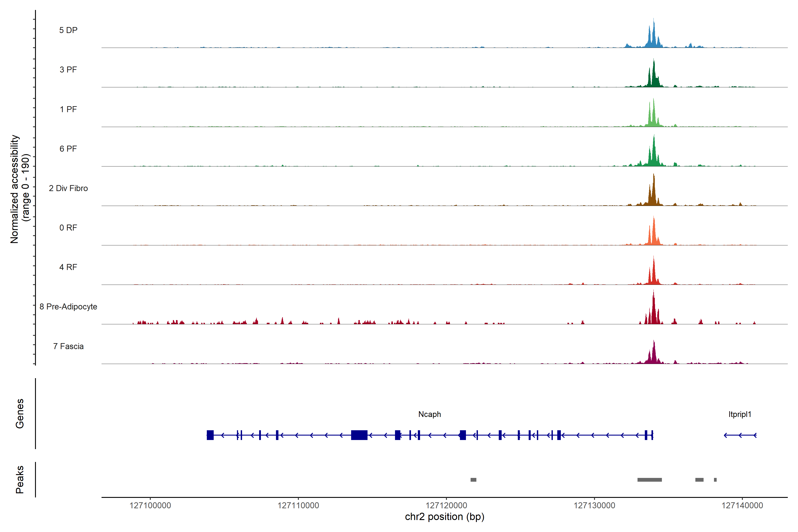Click the Peaks panel label
Screen dimensions: 798x532
(x=20, y=479)
